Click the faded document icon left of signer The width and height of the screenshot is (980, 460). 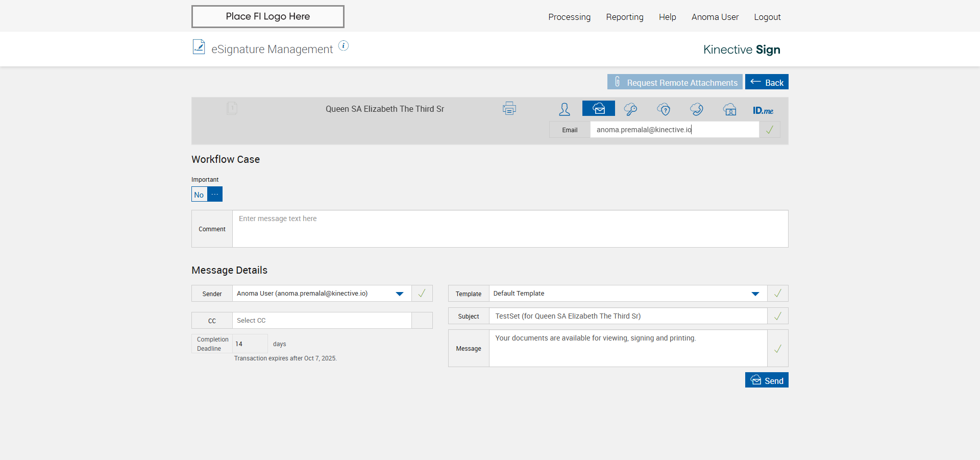coord(232,108)
